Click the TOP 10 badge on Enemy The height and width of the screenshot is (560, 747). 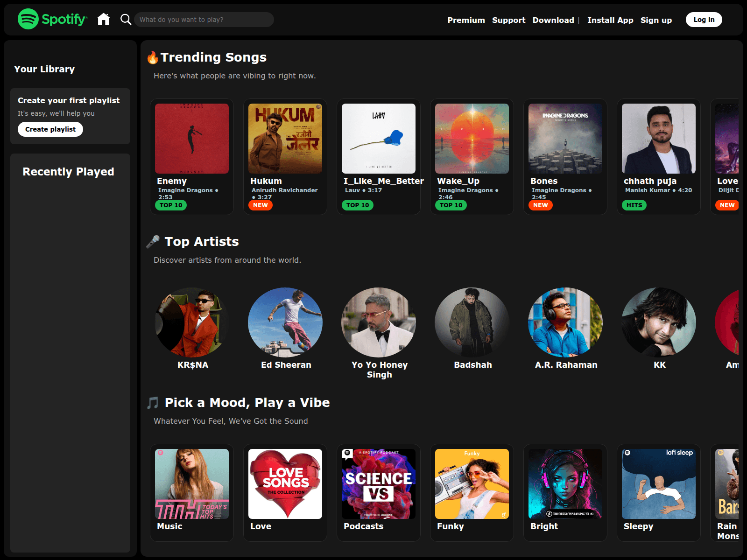point(171,205)
